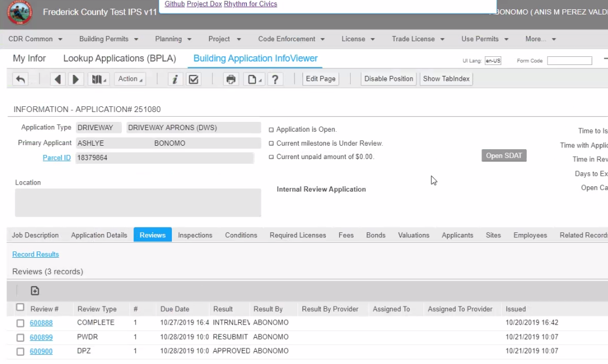Click the printer icon
The height and width of the screenshot is (364, 608).
[231, 79]
